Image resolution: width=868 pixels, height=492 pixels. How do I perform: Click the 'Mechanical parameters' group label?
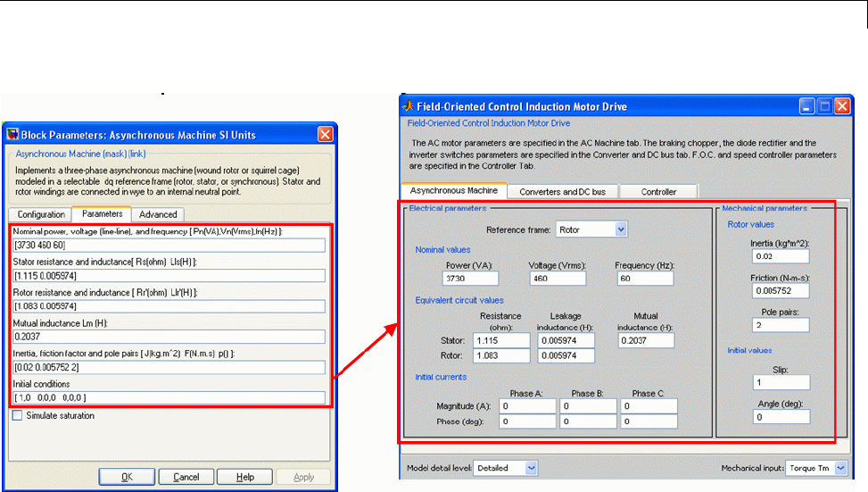pyautogui.click(x=765, y=208)
